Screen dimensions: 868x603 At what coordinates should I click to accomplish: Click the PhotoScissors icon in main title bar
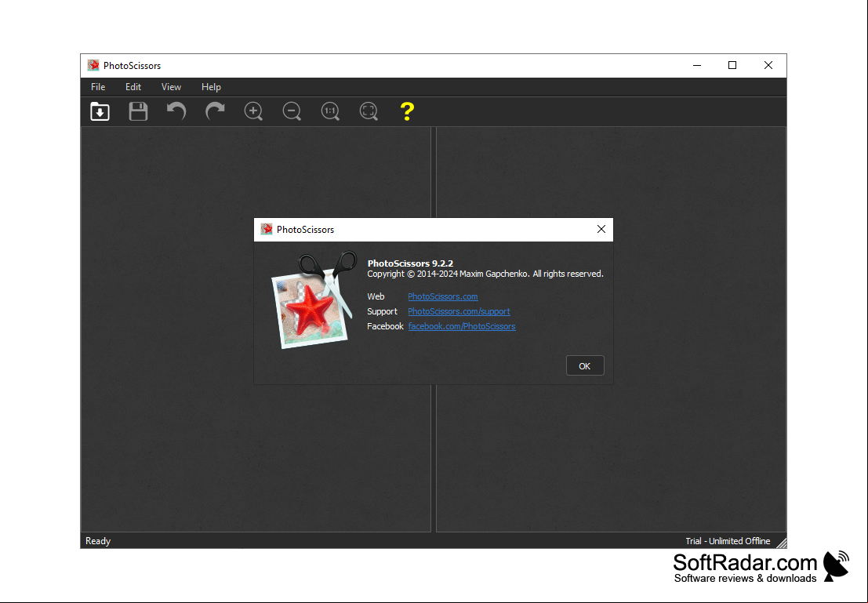[93, 65]
